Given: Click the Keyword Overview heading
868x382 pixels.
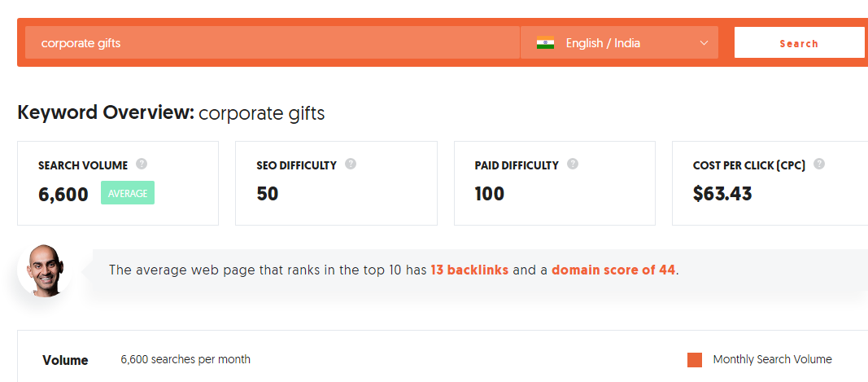Looking at the screenshot, I should click(171, 113).
